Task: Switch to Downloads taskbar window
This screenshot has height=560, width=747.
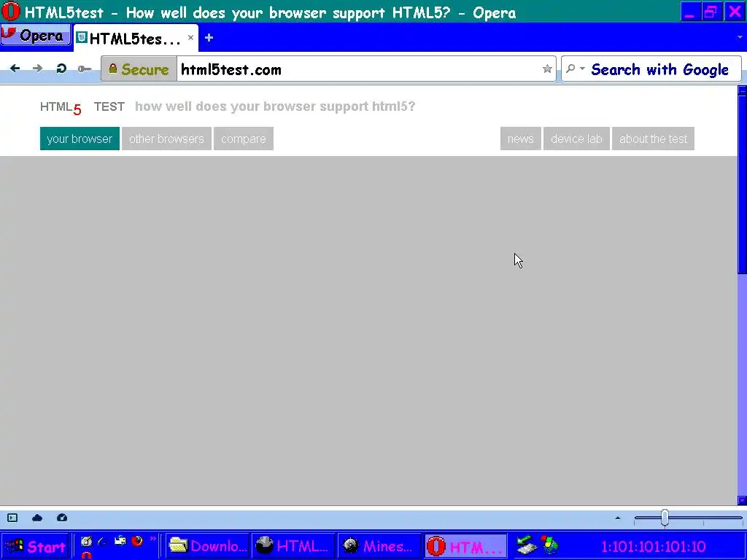Action: click(207, 545)
